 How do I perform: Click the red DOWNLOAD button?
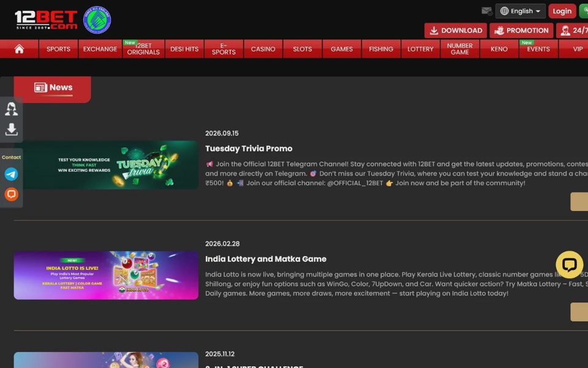(x=456, y=31)
